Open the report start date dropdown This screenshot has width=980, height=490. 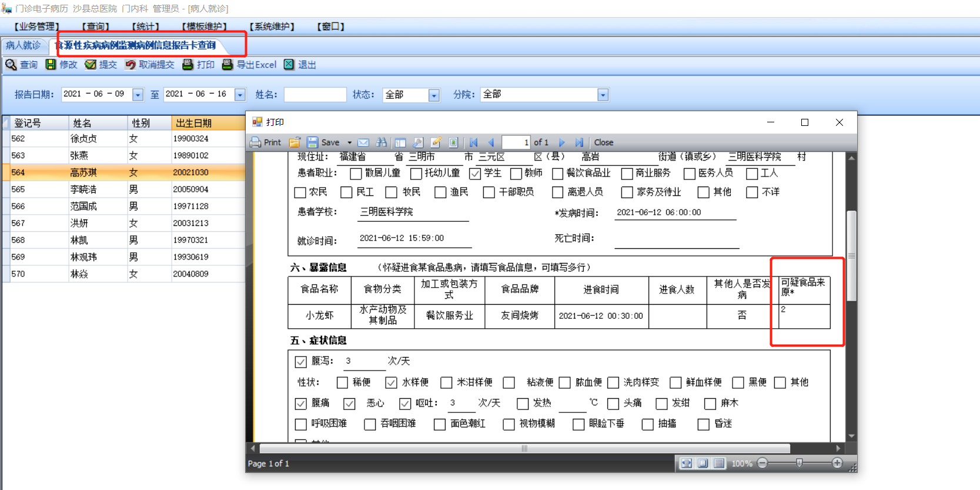138,95
